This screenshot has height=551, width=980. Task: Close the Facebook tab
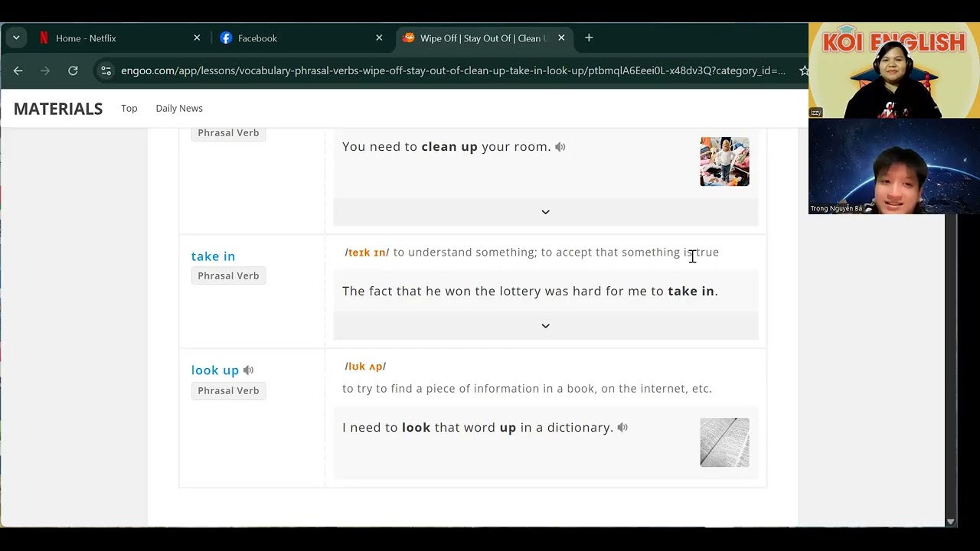coord(379,37)
